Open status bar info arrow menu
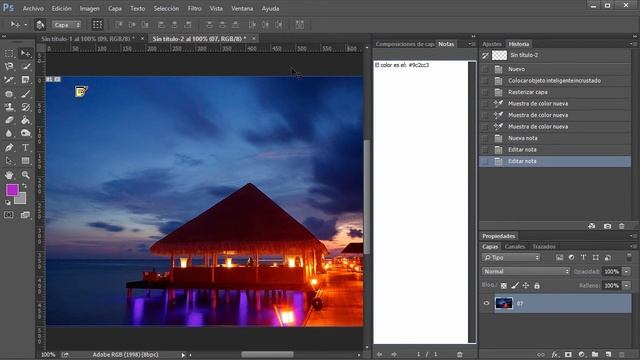The width and height of the screenshot is (640, 360). (183, 355)
